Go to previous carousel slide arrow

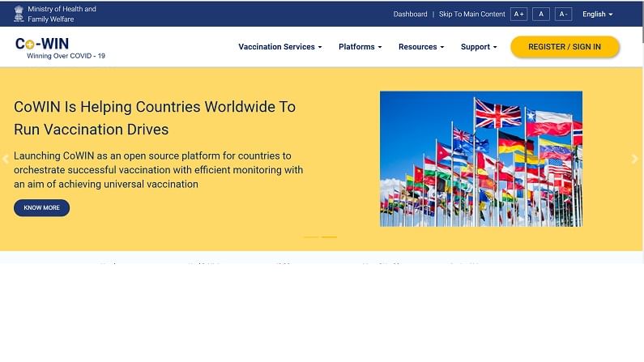[x=6, y=159]
